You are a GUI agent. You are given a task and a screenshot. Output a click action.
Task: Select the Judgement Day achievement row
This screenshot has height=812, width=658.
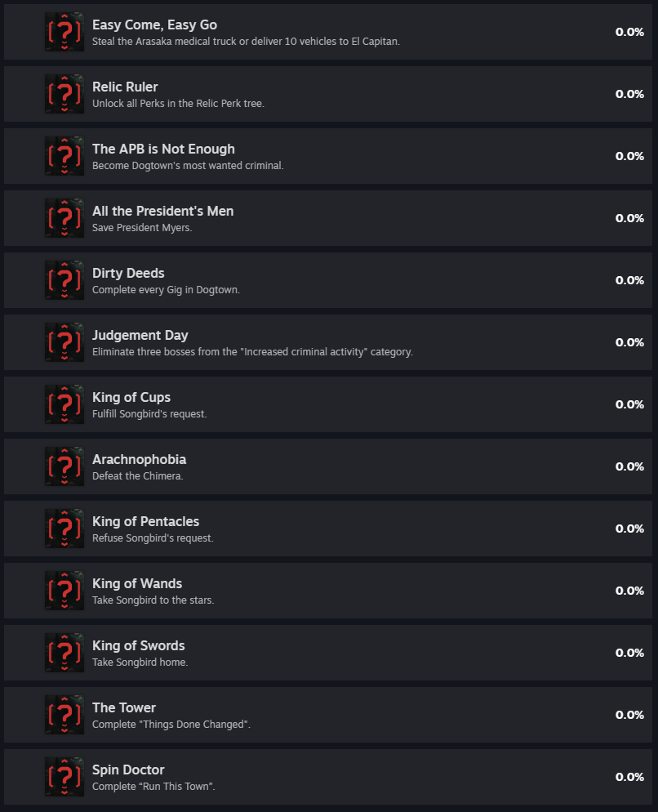[x=327, y=341]
